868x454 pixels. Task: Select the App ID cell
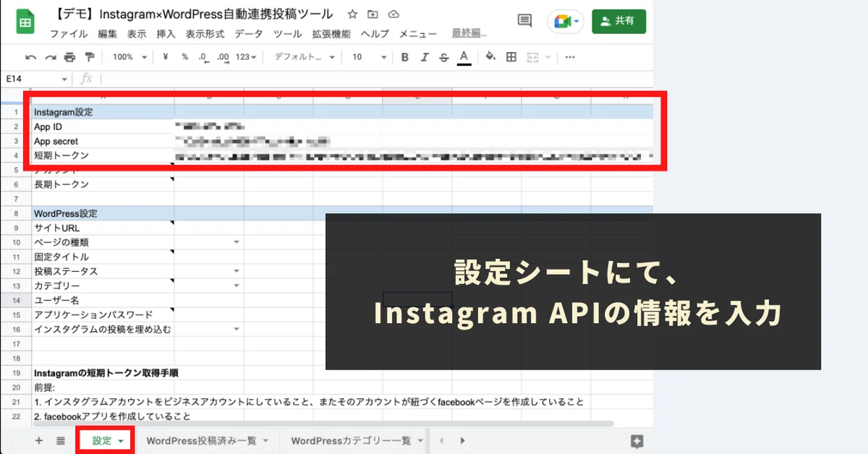click(103, 127)
